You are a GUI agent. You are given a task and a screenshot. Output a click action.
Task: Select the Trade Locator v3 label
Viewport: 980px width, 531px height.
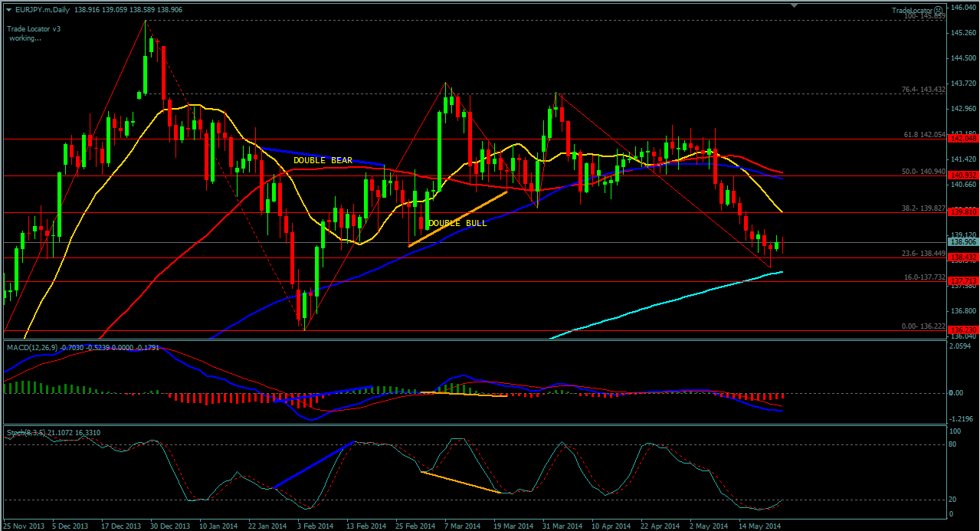[34, 29]
